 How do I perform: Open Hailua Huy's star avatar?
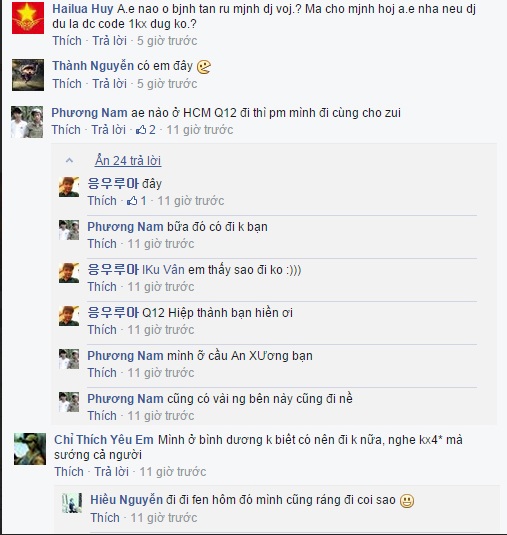(28, 18)
